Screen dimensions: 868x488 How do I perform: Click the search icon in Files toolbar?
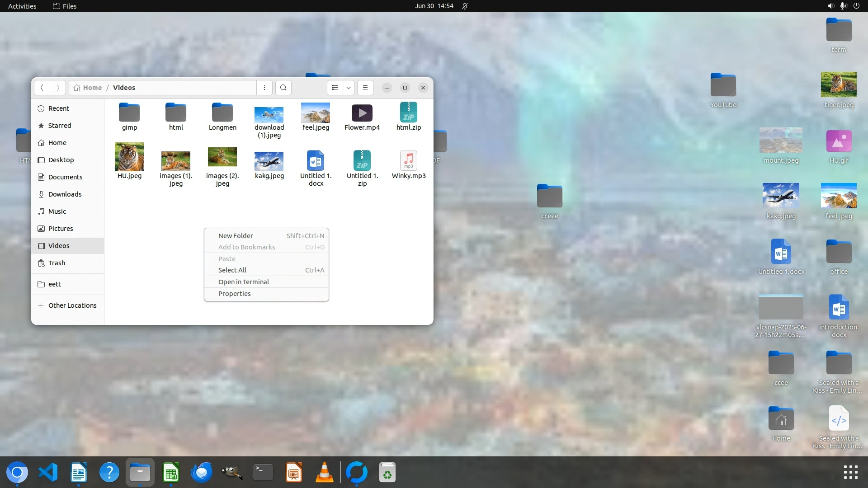pyautogui.click(x=283, y=88)
